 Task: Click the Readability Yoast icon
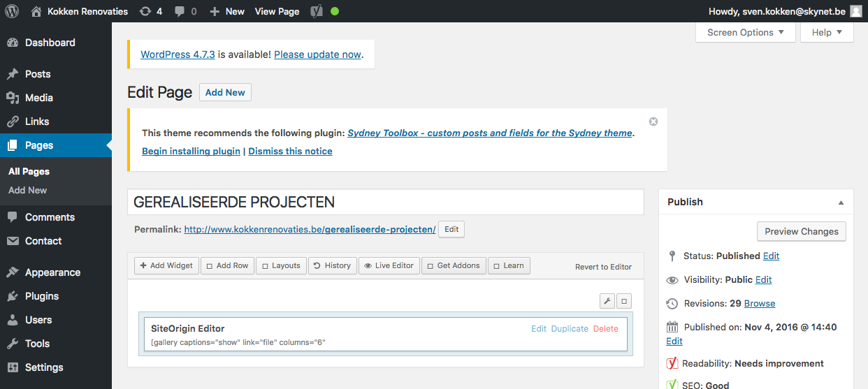[672, 363]
